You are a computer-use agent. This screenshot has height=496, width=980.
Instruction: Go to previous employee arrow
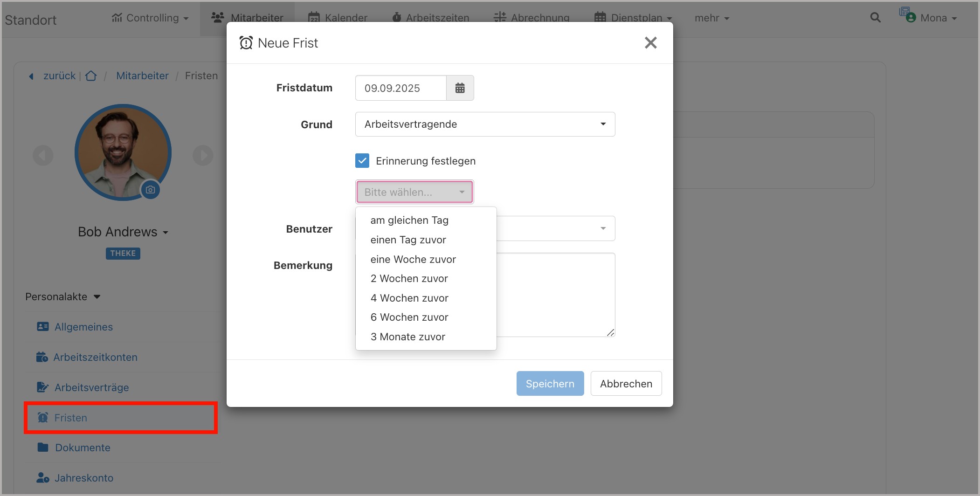(43, 155)
